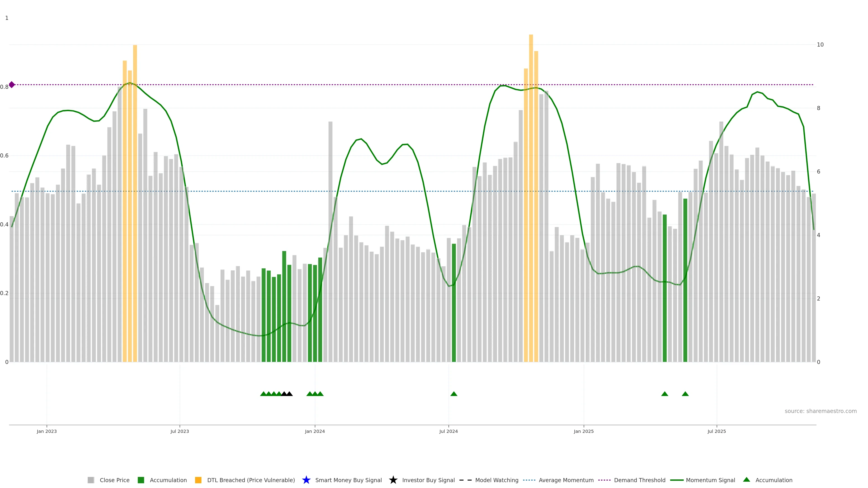Viewport: 868px width, 488px height.
Task: Click the orange DTL Breached legend swatch
Action: pyautogui.click(x=198, y=480)
